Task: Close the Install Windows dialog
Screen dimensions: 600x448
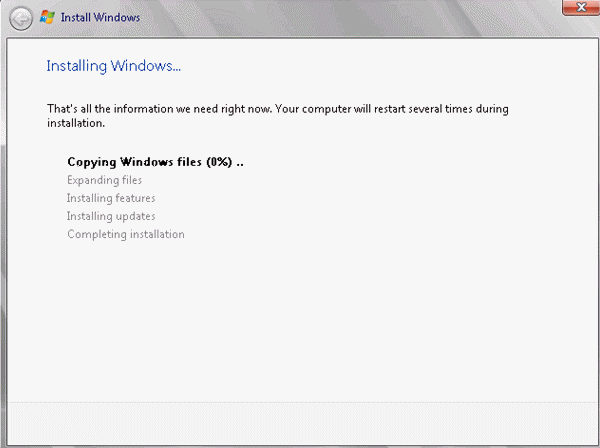Action: [x=581, y=7]
